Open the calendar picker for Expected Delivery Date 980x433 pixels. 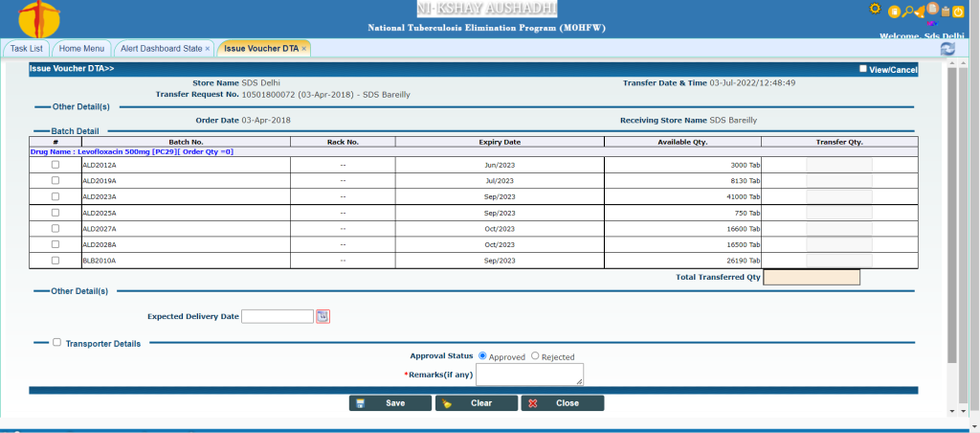[323, 317]
